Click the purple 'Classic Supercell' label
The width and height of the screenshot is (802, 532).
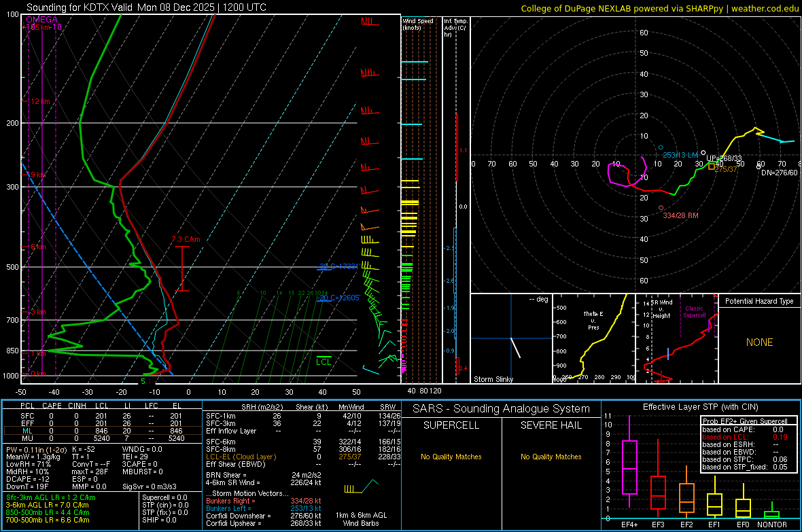coord(695,312)
